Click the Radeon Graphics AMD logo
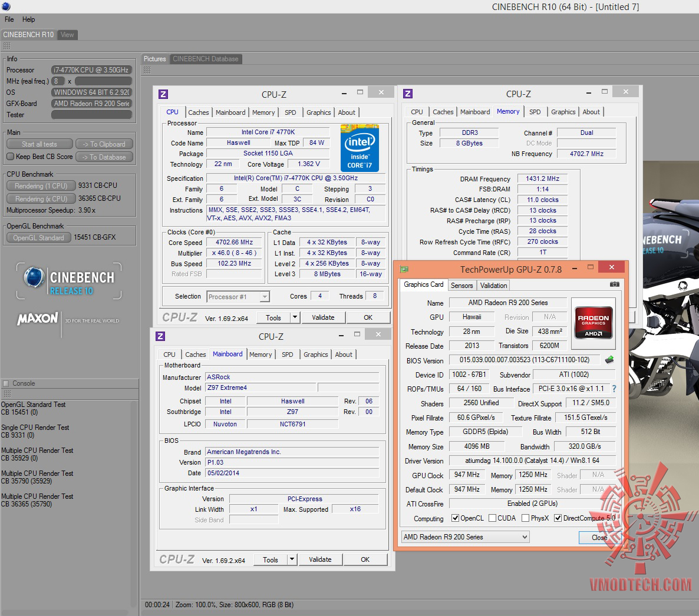The height and width of the screenshot is (616, 699). coord(594,323)
